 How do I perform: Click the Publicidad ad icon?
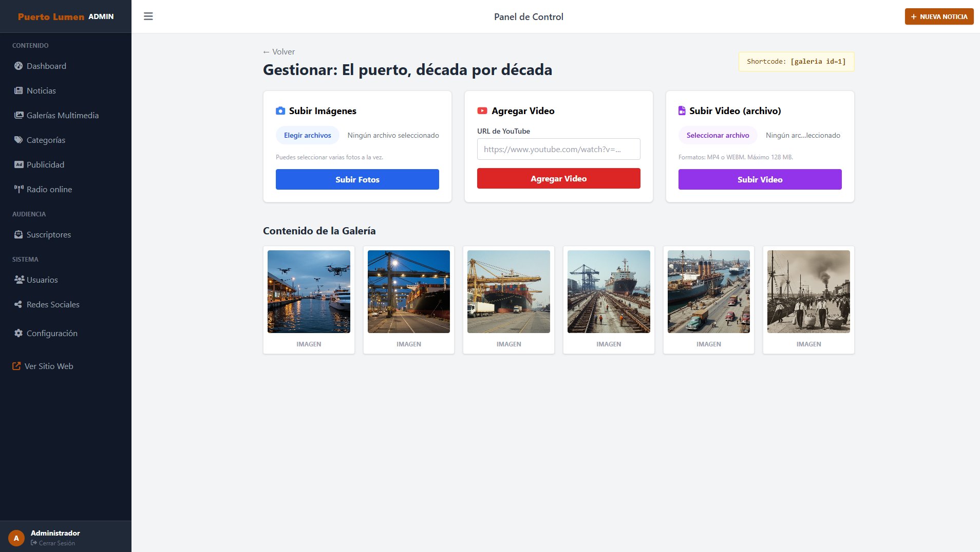tap(18, 164)
